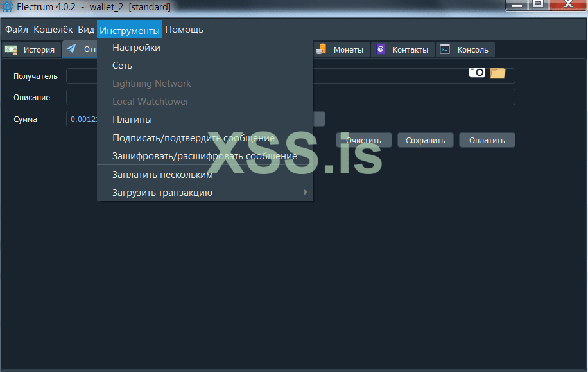This screenshot has height=372, width=588.
Task: Open the camera QR scan icon
Action: tap(477, 73)
